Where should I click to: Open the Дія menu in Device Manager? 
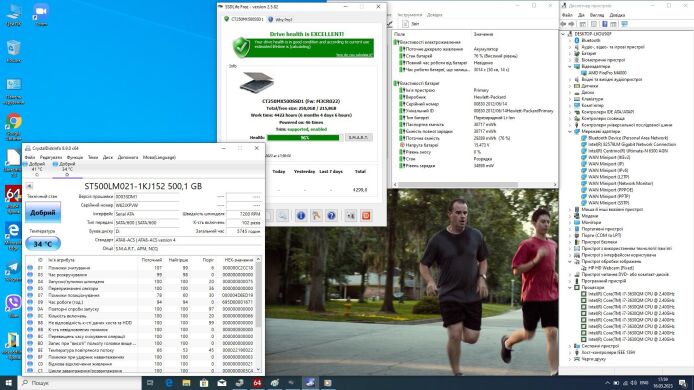pyautogui.click(x=581, y=15)
